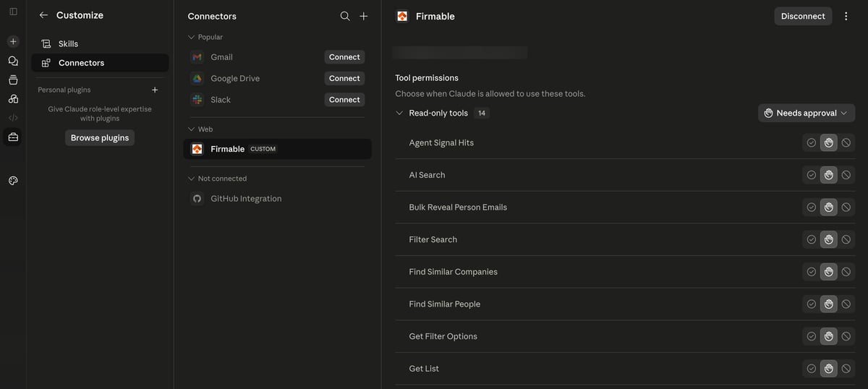The image size is (868, 389).
Task: Add a connector with the plus icon
Action: 364,16
